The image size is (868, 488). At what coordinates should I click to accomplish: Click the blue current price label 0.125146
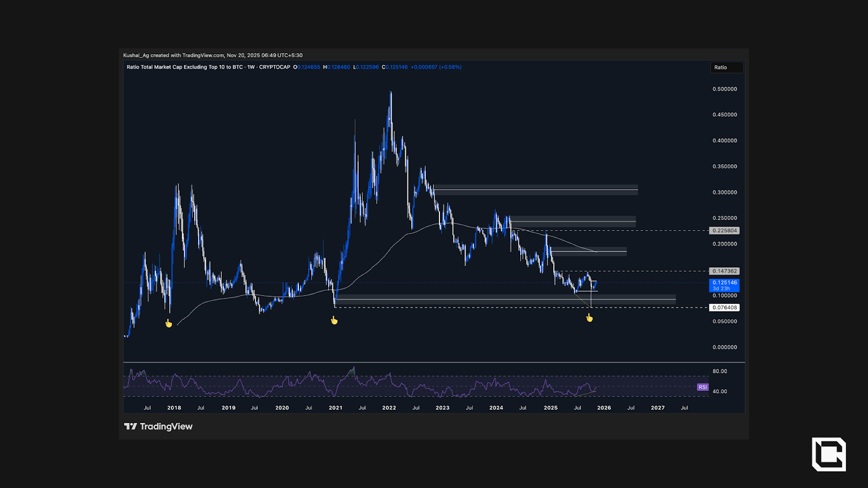pyautogui.click(x=724, y=285)
